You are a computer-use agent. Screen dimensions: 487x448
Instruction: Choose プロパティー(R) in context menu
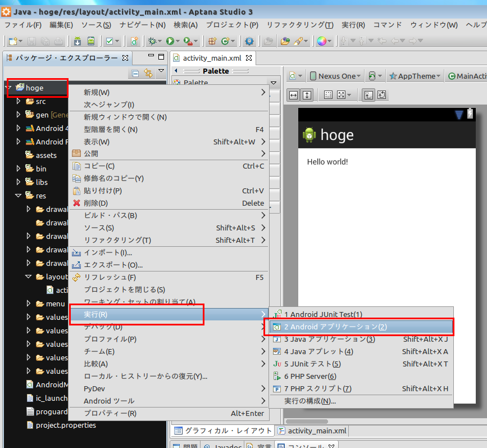[169, 414]
